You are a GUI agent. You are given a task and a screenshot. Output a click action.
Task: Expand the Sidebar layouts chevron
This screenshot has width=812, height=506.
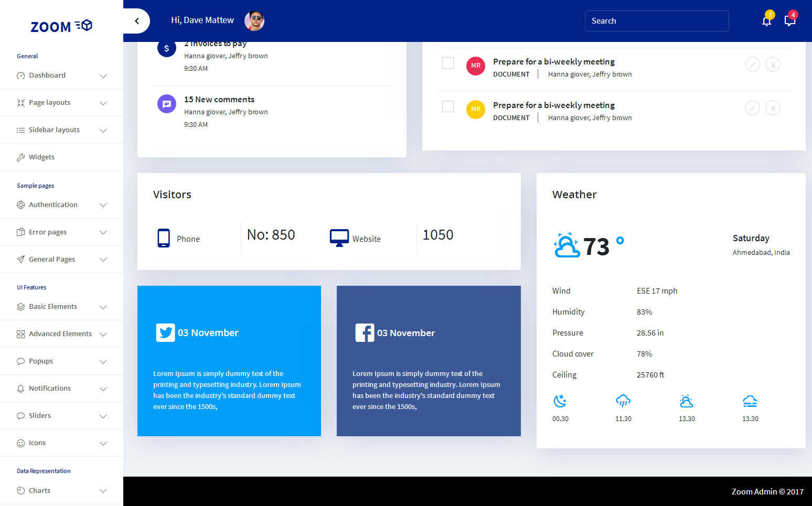[x=103, y=131]
